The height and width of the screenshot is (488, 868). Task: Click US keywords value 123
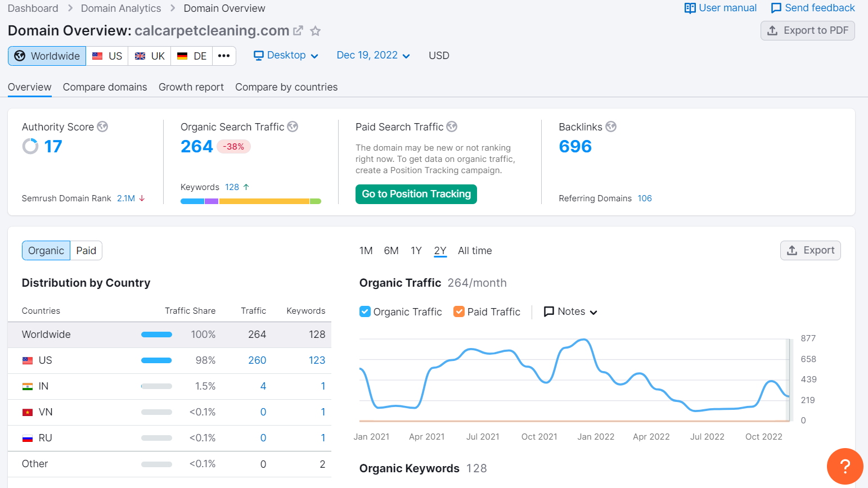tap(317, 360)
